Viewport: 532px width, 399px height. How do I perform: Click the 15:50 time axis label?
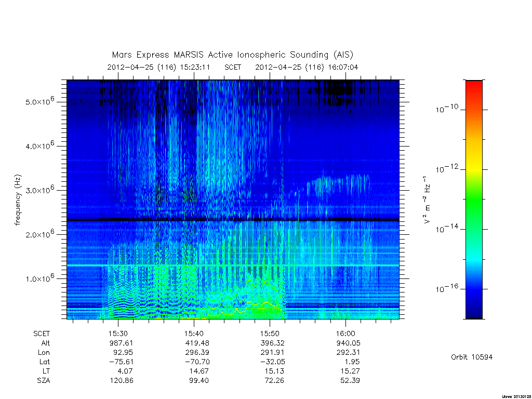click(x=270, y=334)
